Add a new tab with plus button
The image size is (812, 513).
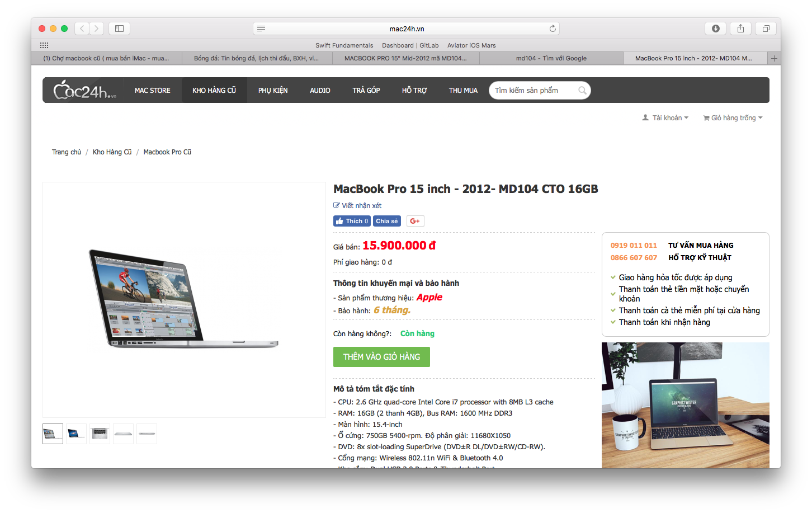[x=774, y=58]
